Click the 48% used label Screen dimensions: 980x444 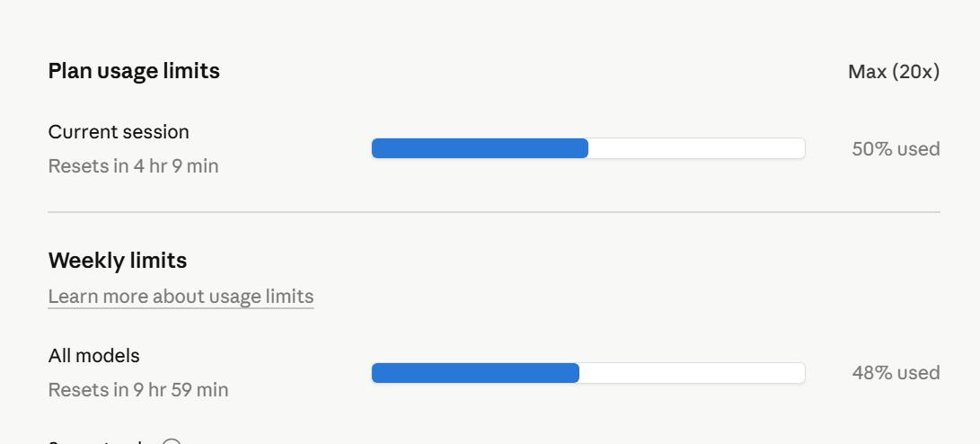(896, 373)
